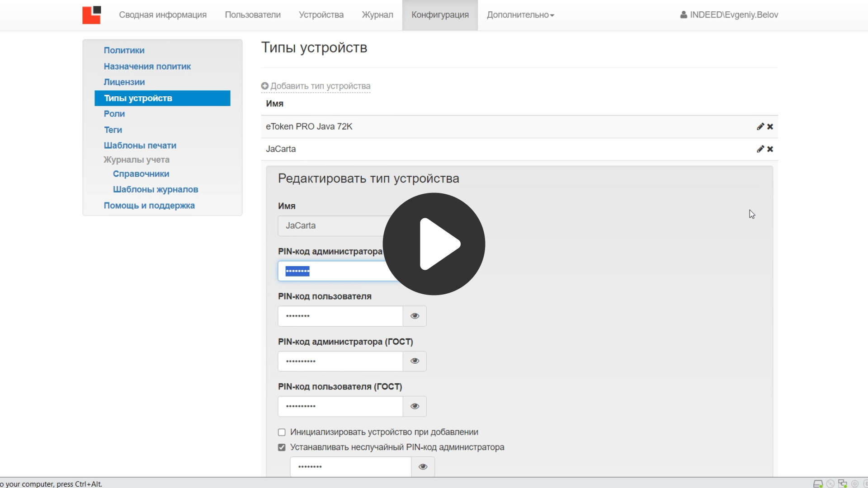The image size is (868, 488).
Task: Show the bottom PIN value via eye toggle
Action: point(422,466)
